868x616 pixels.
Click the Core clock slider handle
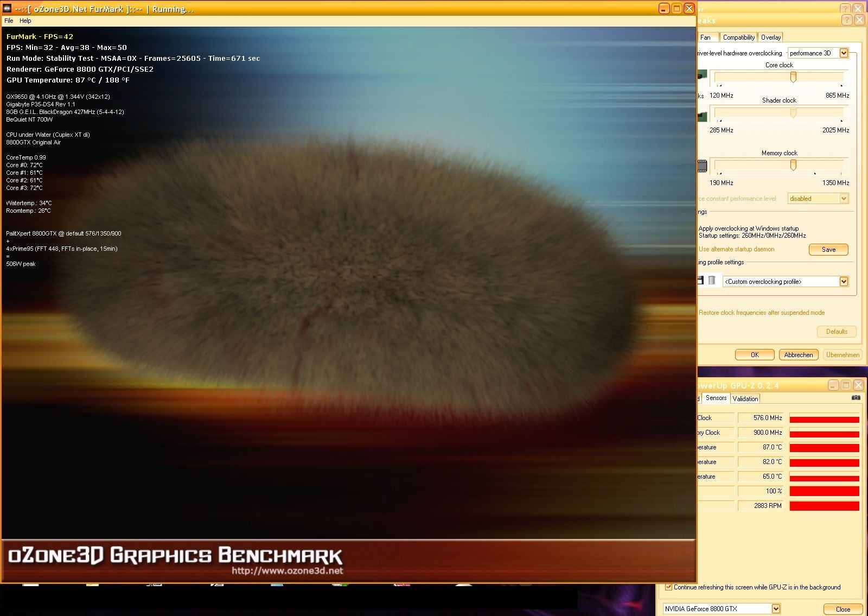point(793,78)
